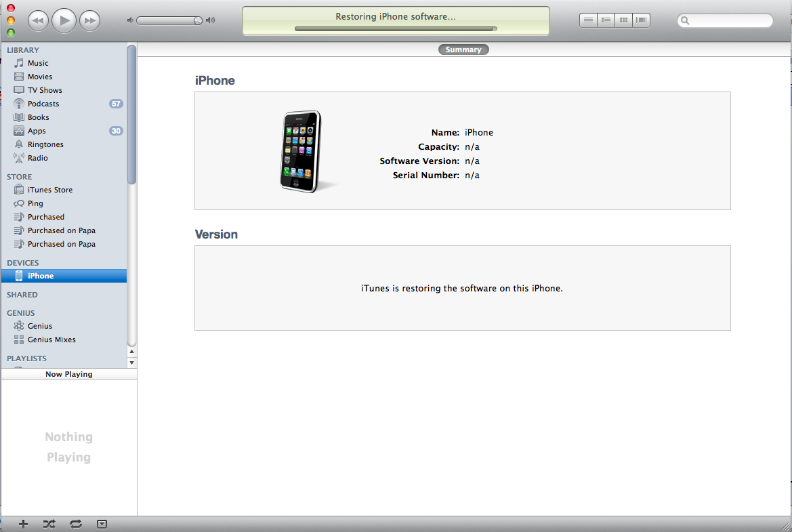
Task: Open the Purchased playlist
Action: tap(64, 217)
